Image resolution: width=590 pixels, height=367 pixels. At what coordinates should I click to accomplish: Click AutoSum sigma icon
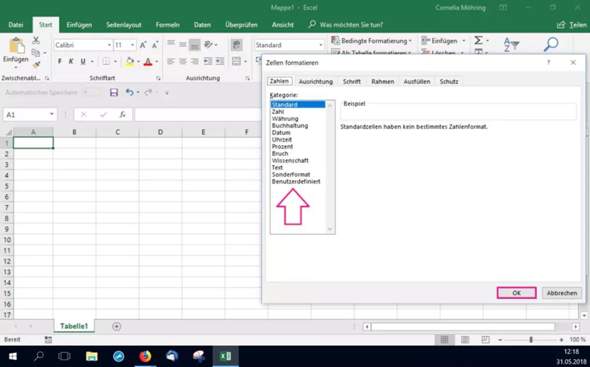478,40
